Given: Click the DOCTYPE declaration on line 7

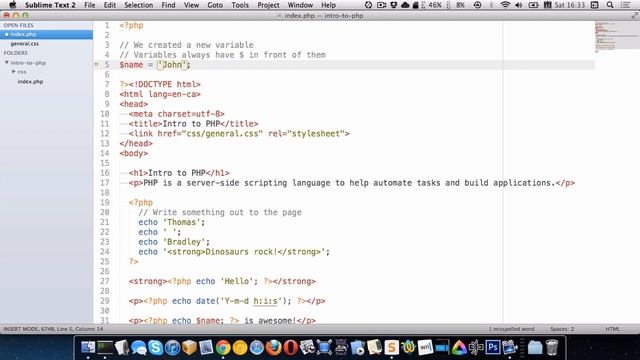Looking at the screenshot, I should coord(164,84).
